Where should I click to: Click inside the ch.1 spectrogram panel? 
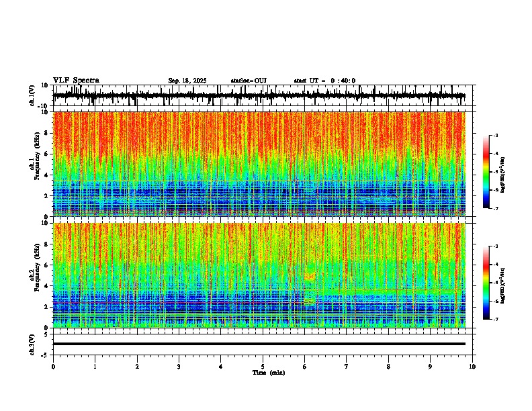[259, 164]
